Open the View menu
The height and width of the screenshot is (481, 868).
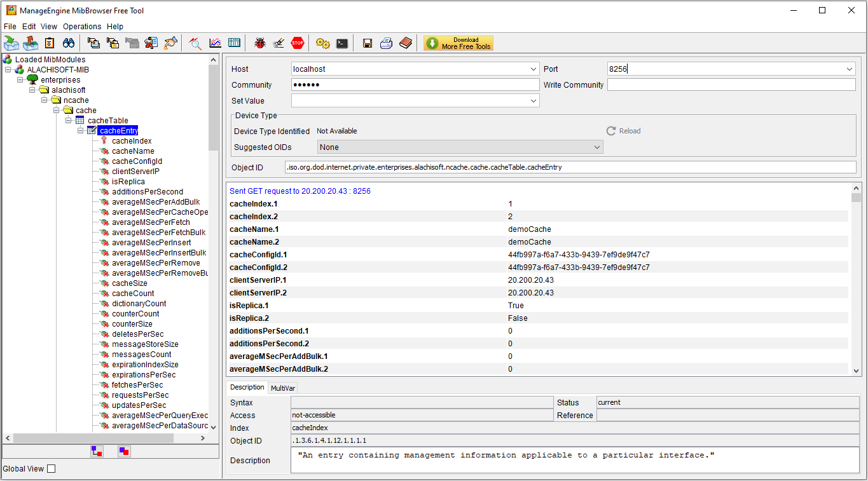(x=49, y=27)
